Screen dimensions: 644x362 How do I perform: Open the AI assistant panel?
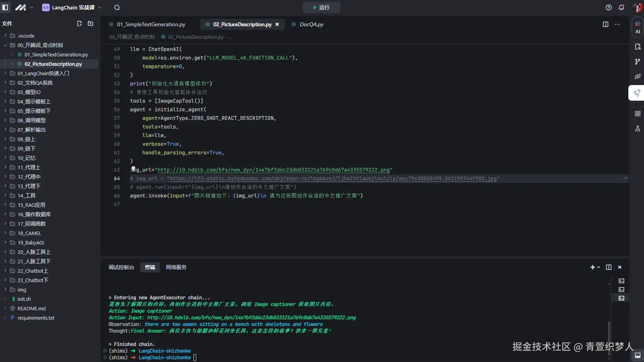click(637, 27)
